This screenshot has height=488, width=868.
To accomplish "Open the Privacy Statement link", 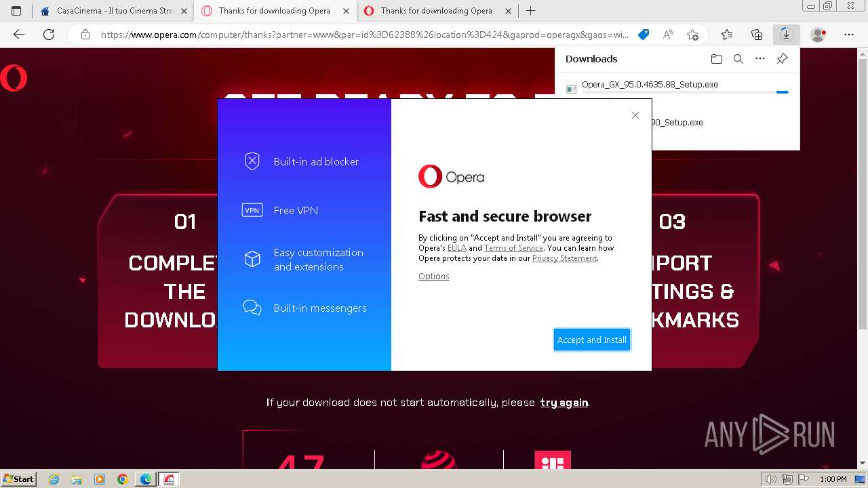I will (565, 258).
